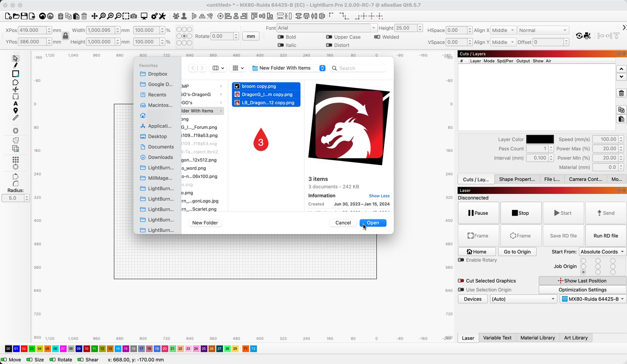Image resolution: width=627 pixels, height=364 pixels.
Task: Open the (Auto) port dropdown
Action: click(523, 299)
